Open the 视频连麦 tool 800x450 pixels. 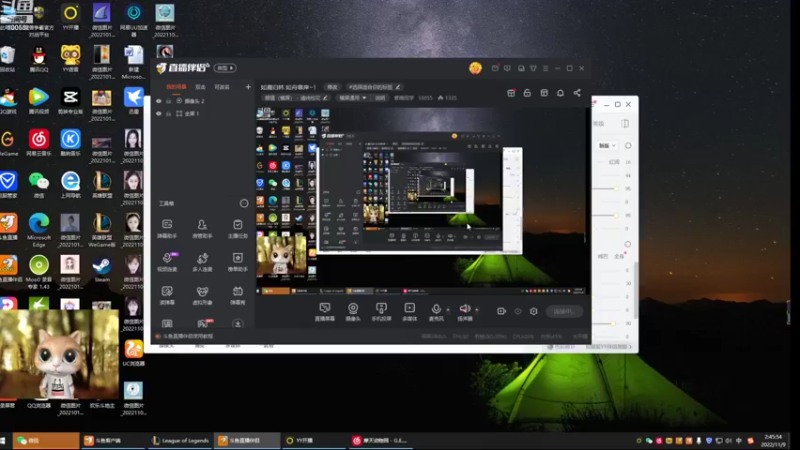167,262
